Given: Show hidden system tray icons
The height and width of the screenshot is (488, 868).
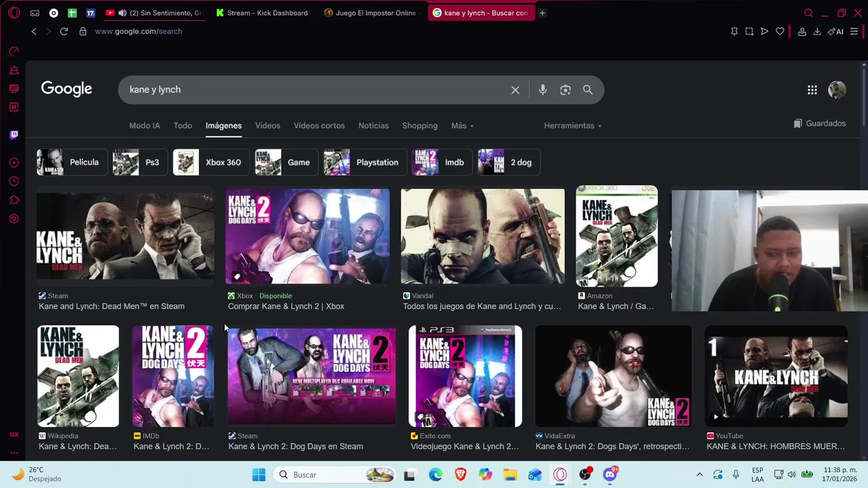Looking at the screenshot, I should pyautogui.click(x=700, y=474).
